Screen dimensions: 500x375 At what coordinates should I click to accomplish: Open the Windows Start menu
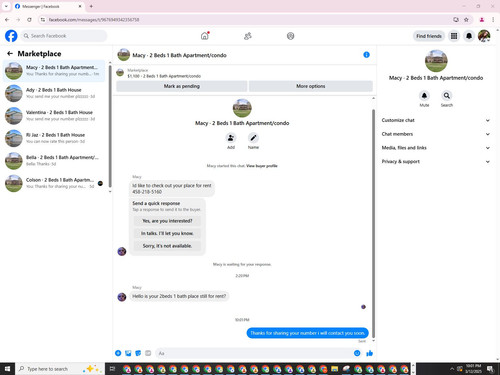(7, 369)
